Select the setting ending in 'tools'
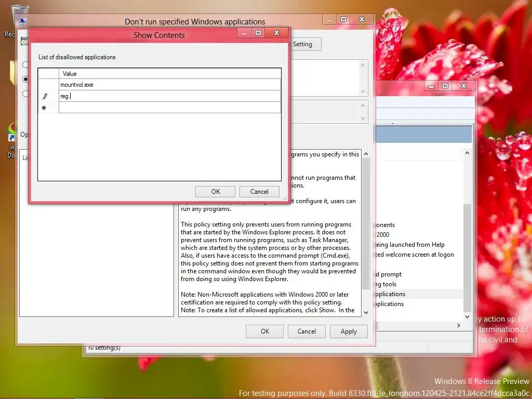Screen dimensions: 532x399 coord(386,284)
